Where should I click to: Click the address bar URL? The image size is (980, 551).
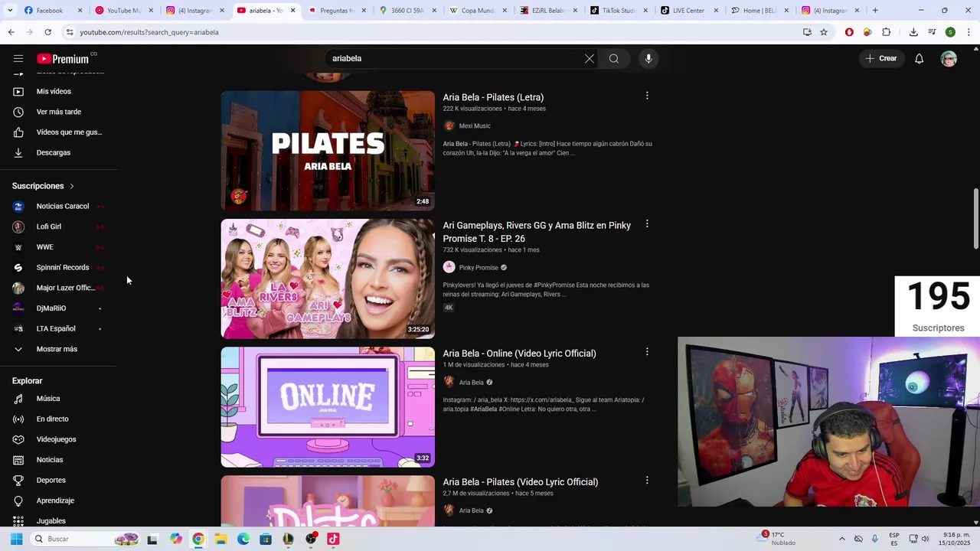coord(149,32)
